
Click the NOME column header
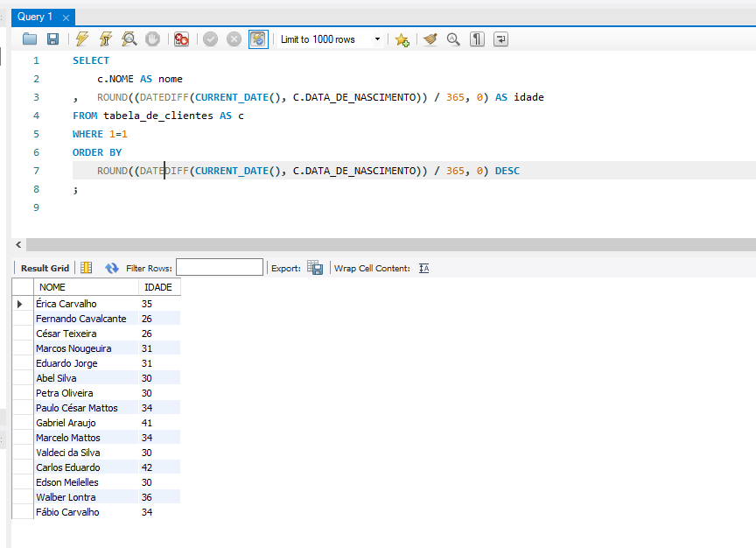[x=52, y=287]
